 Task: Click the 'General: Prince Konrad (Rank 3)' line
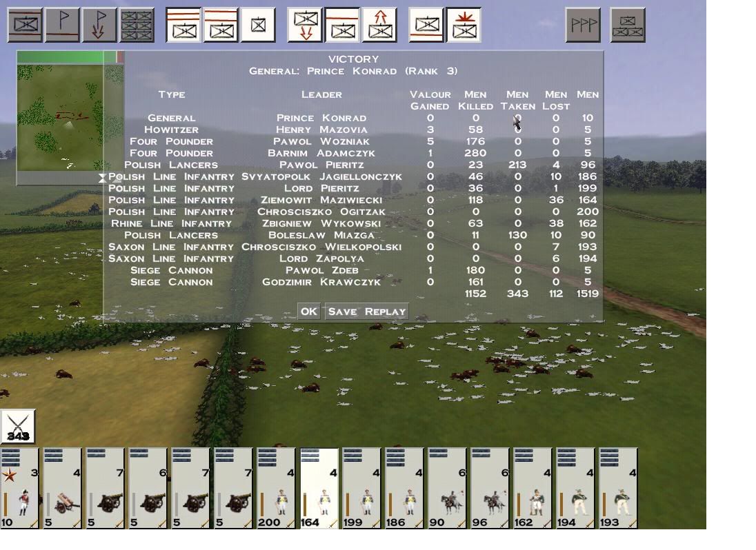point(353,71)
